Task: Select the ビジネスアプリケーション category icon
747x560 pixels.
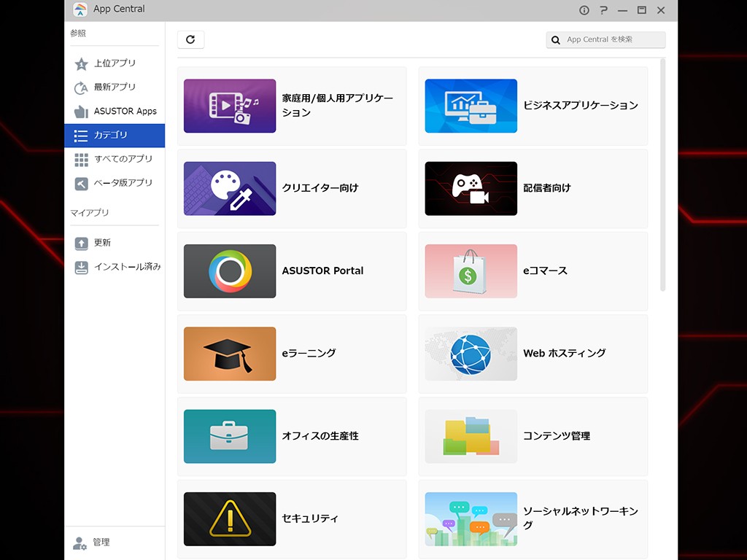Action: click(471, 106)
